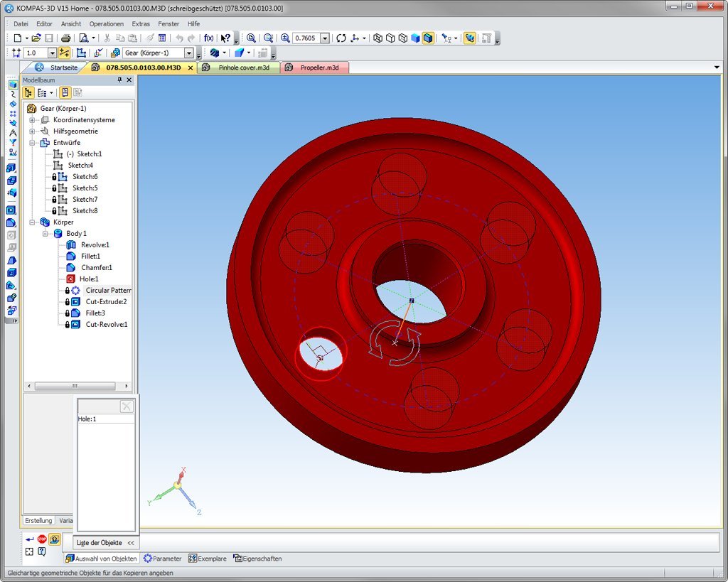This screenshot has height=582, width=728.
Task: Close the Modellbaum panel
Action: (x=129, y=80)
